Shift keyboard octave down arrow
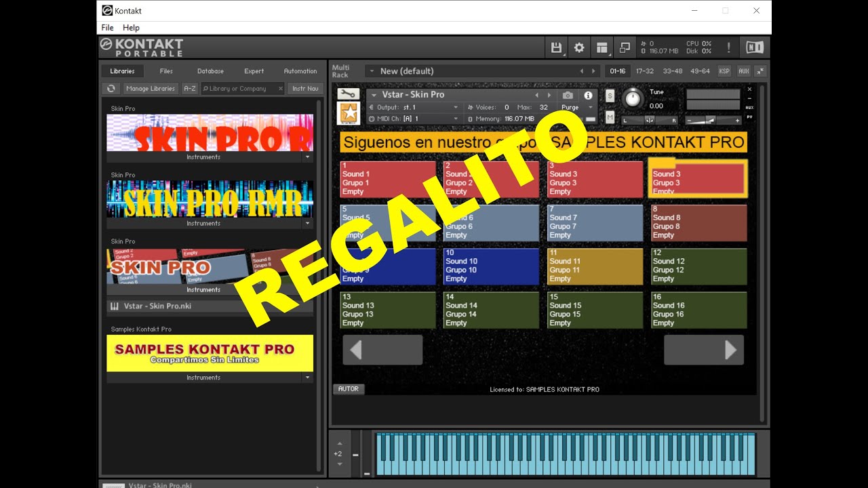This screenshot has height=488, width=868. (340, 464)
